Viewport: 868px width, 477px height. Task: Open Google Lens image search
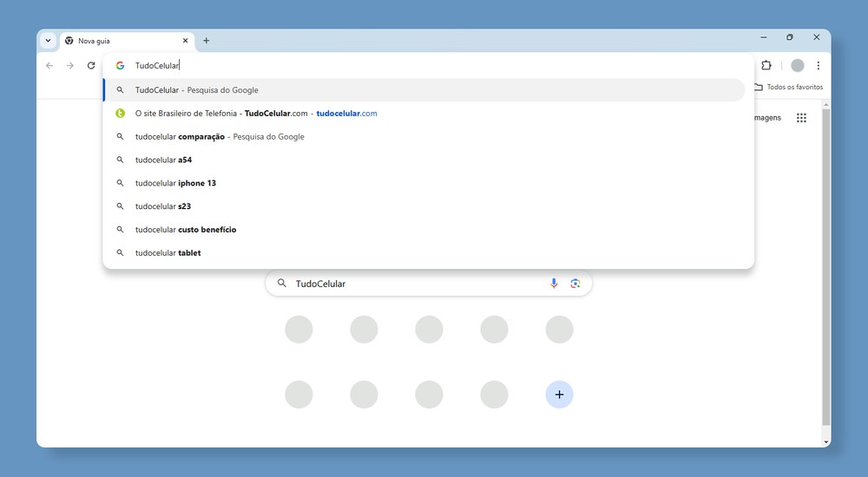point(575,284)
